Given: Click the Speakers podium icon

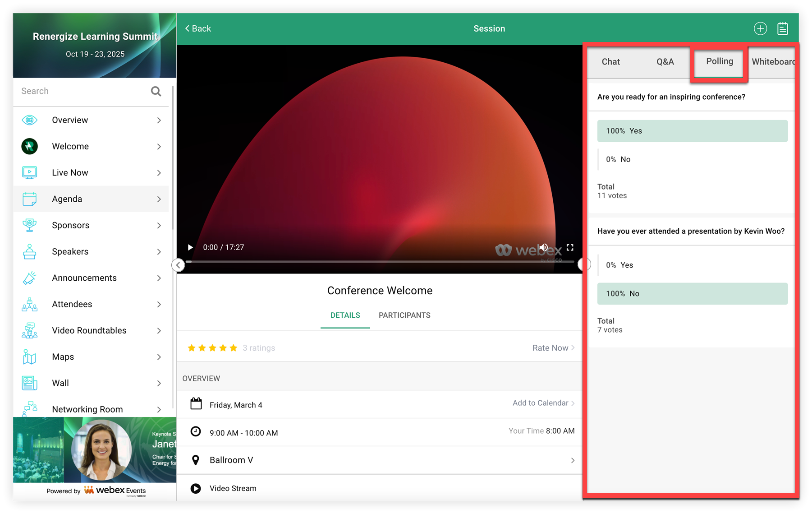Looking at the screenshot, I should 30,251.
